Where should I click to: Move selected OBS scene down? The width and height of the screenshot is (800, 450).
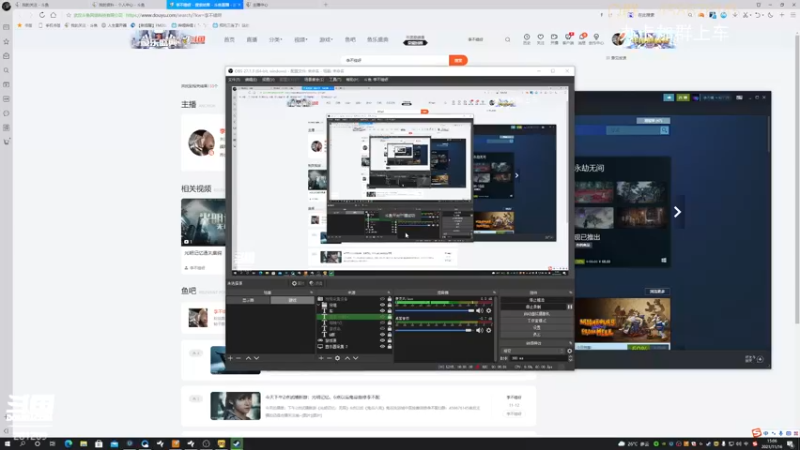(257, 358)
